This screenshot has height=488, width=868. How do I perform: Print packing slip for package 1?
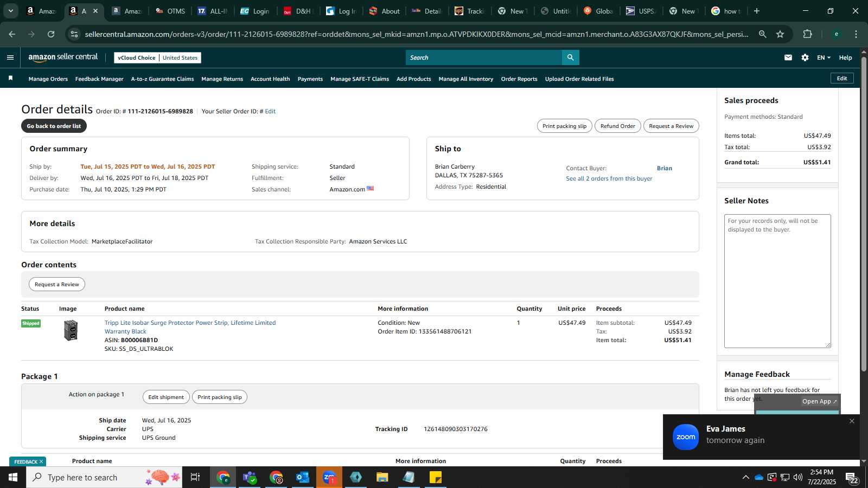[x=220, y=397]
